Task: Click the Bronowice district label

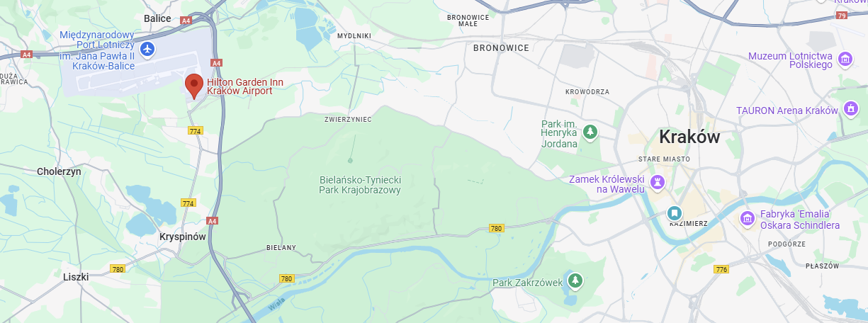Action: pos(501,48)
